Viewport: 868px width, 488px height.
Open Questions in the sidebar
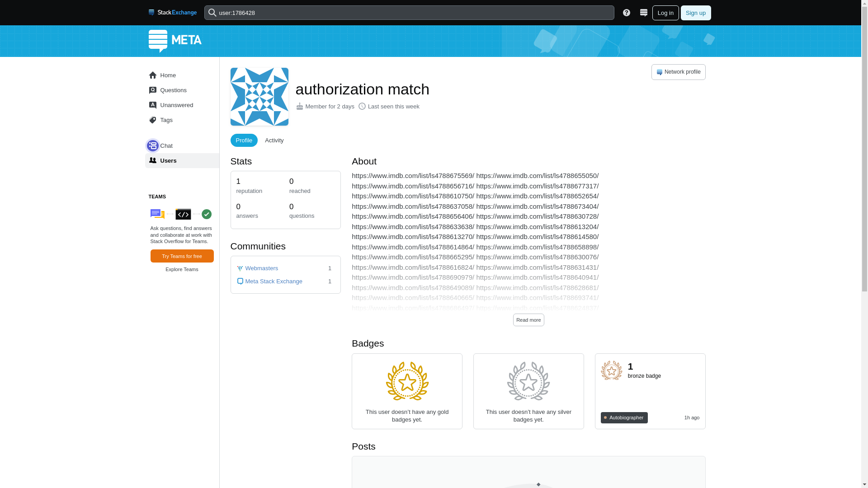coord(182,90)
